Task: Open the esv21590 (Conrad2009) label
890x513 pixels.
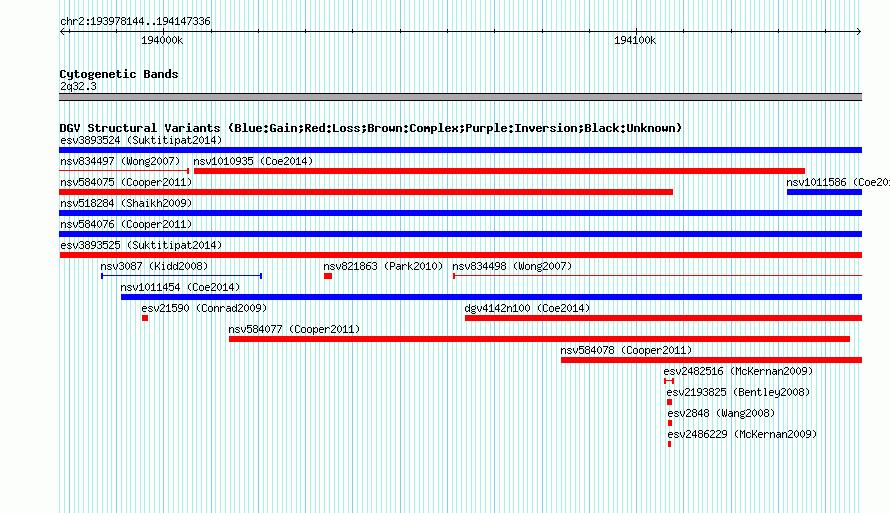Action: click(204, 308)
